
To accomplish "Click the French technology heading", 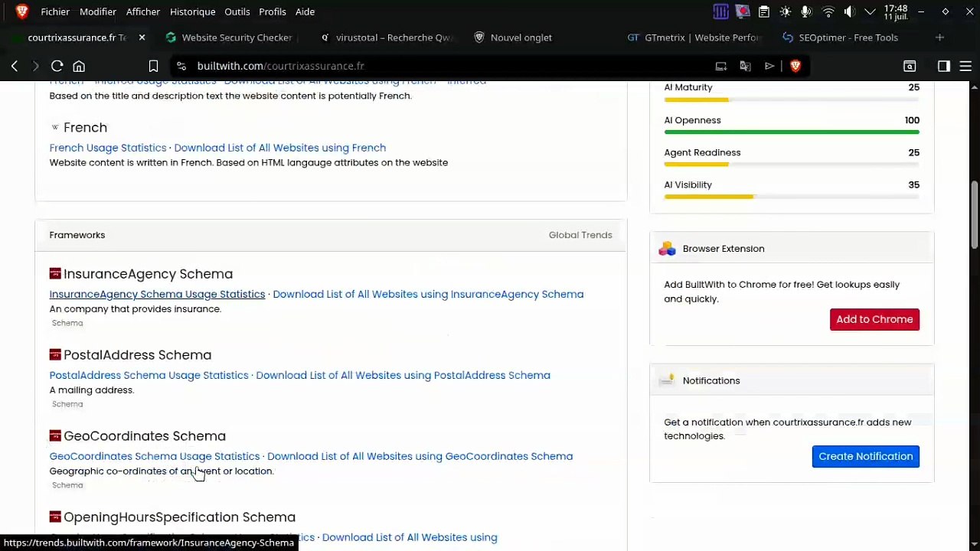I will (x=85, y=128).
